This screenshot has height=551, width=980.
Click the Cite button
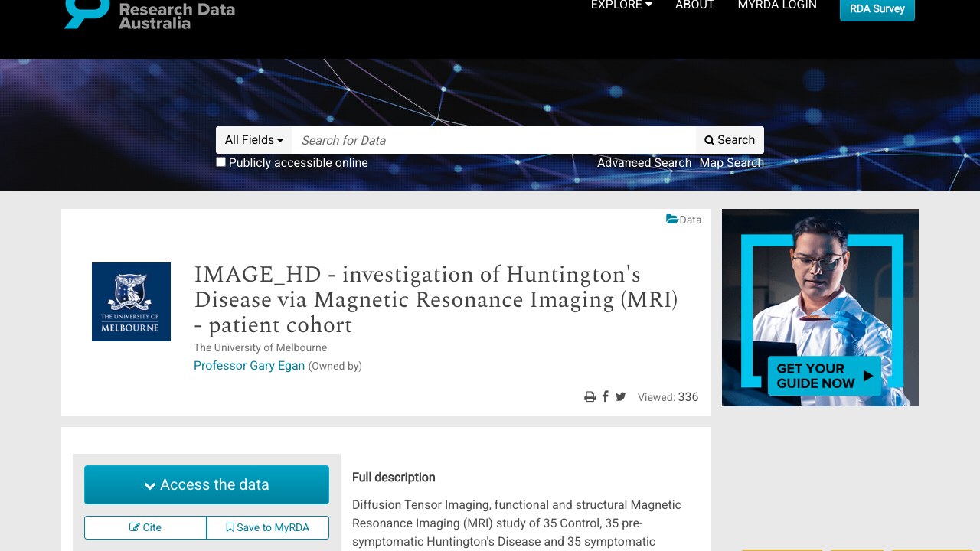(x=145, y=527)
